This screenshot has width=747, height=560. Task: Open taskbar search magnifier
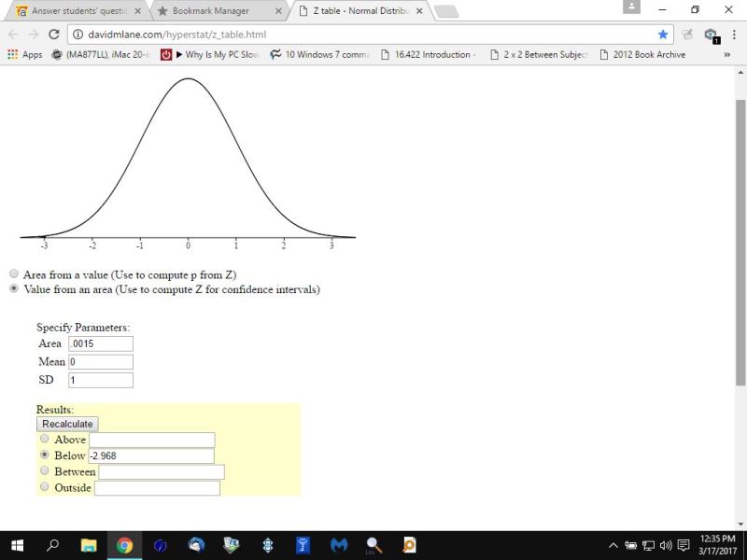click(52, 545)
